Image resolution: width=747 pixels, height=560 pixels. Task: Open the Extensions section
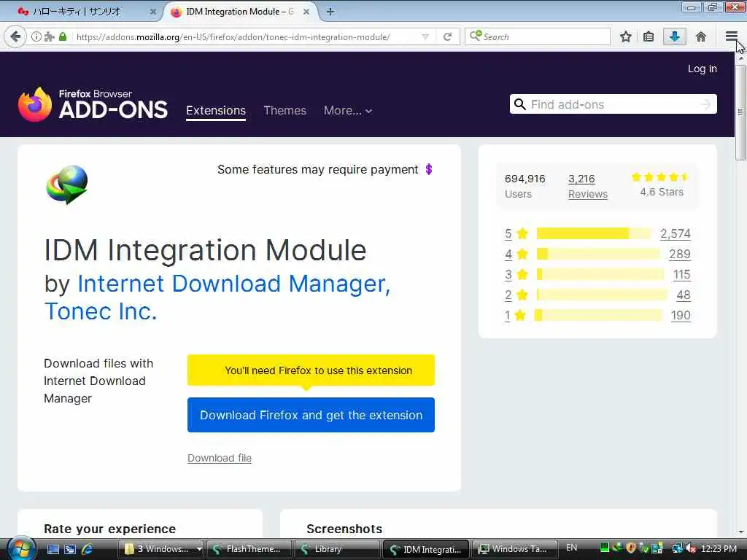(x=216, y=111)
